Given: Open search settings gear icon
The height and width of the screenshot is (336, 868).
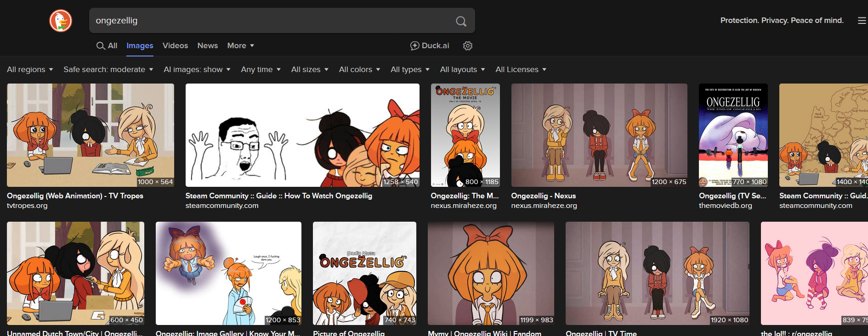Looking at the screenshot, I should coord(468,45).
